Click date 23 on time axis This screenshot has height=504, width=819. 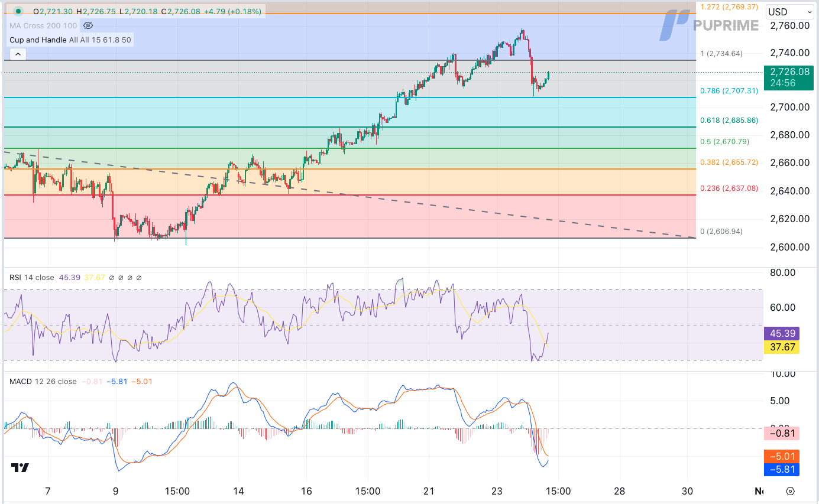tap(497, 491)
